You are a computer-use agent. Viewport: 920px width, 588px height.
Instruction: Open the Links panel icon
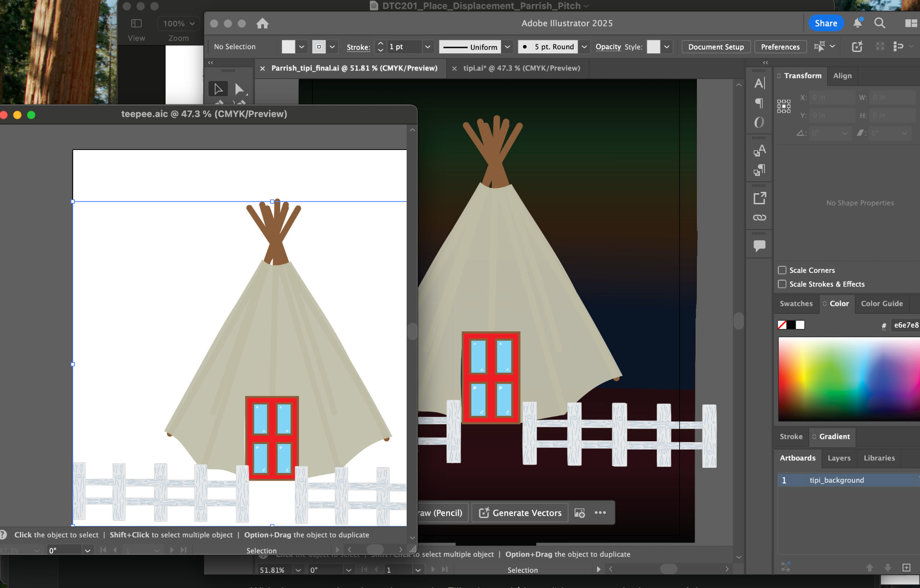click(x=759, y=218)
